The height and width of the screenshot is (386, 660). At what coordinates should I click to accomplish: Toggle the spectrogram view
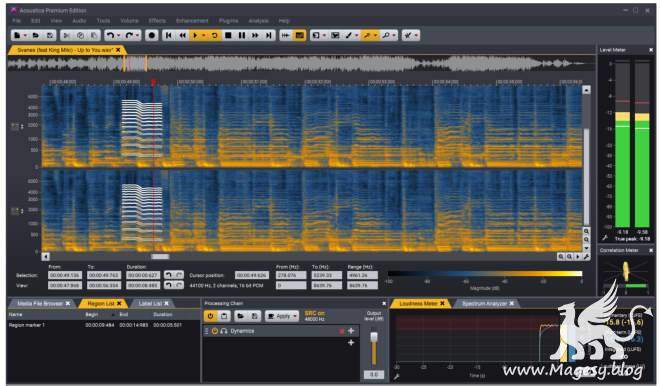click(299, 36)
